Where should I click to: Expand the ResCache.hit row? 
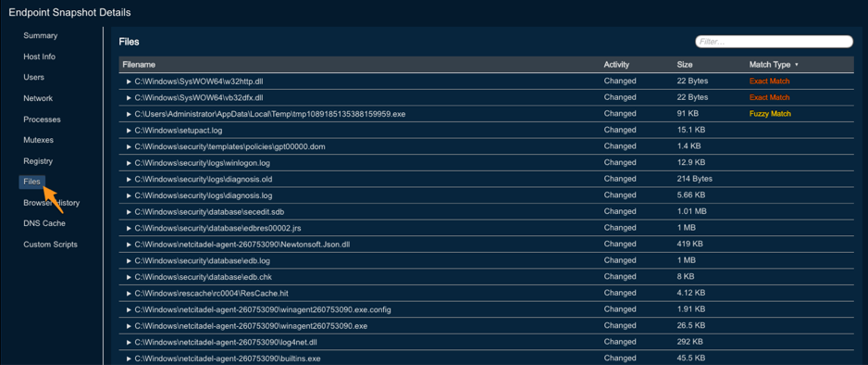click(x=129, y=293)
